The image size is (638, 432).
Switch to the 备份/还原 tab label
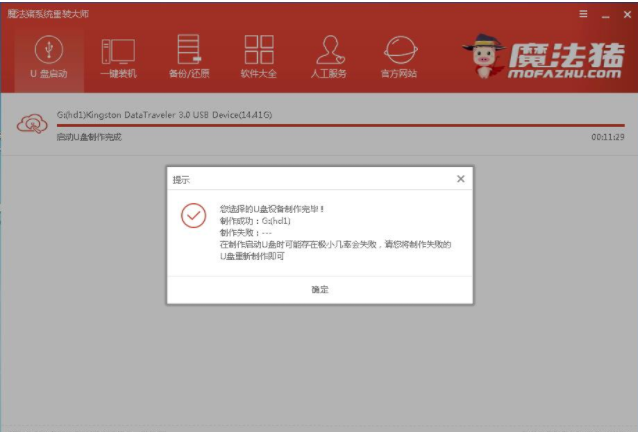coord(188,74)
